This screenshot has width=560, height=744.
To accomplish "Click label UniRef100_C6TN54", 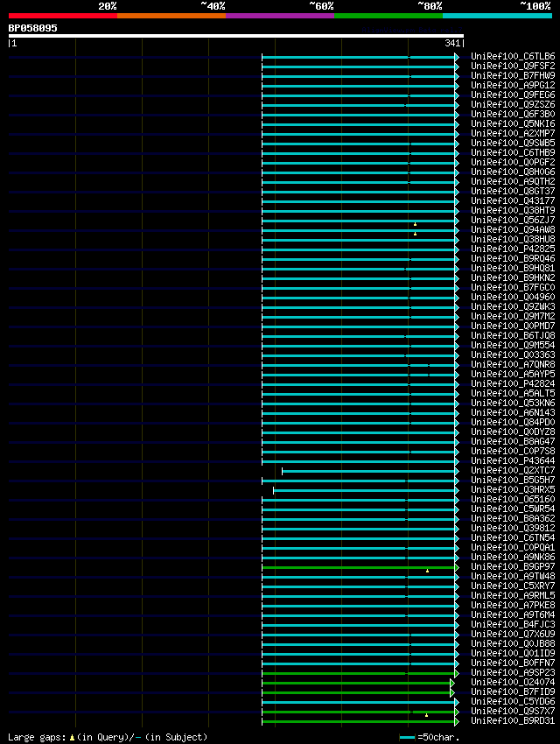I will 513,538.
